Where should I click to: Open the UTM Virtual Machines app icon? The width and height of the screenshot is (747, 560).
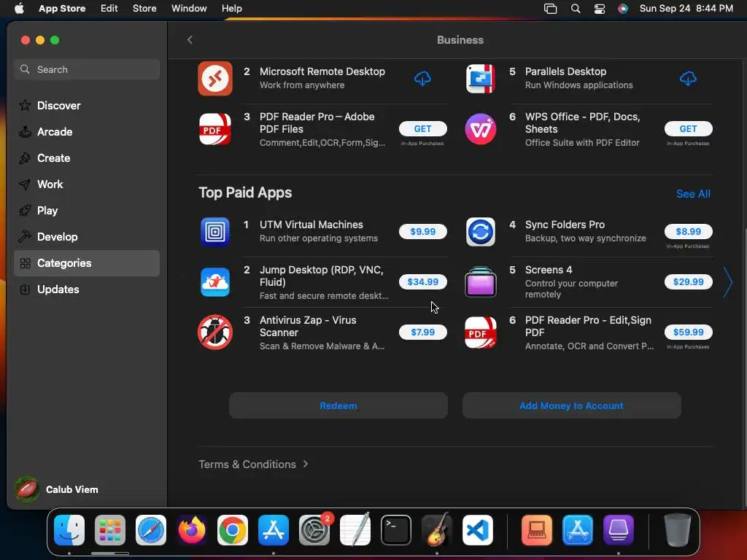215,232
